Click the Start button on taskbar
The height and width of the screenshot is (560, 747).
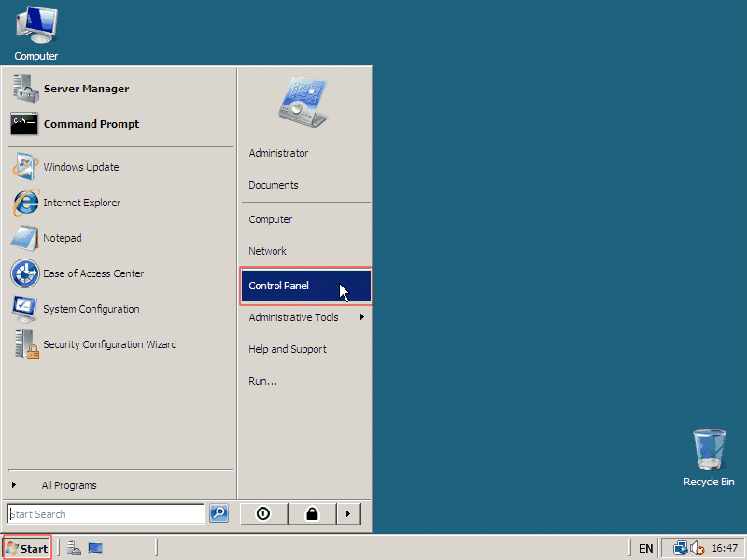click(27, 548)
